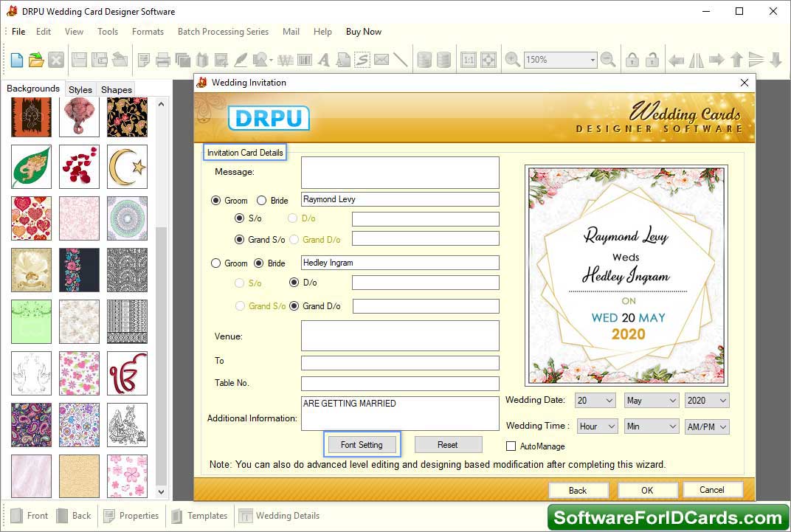The width and height of the screenshot is (791, 532).
Task: Select the enabled Grand D/o radio button
Action: (294, 306)
